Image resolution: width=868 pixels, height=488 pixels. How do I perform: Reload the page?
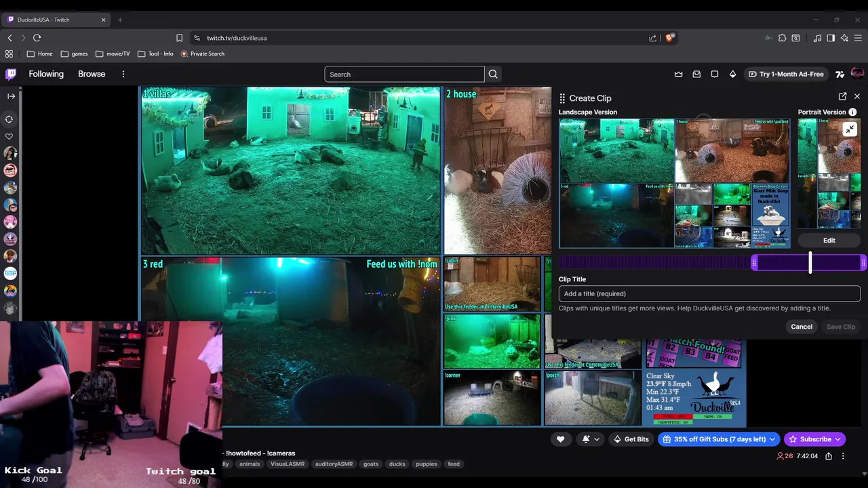click(37, 38)
